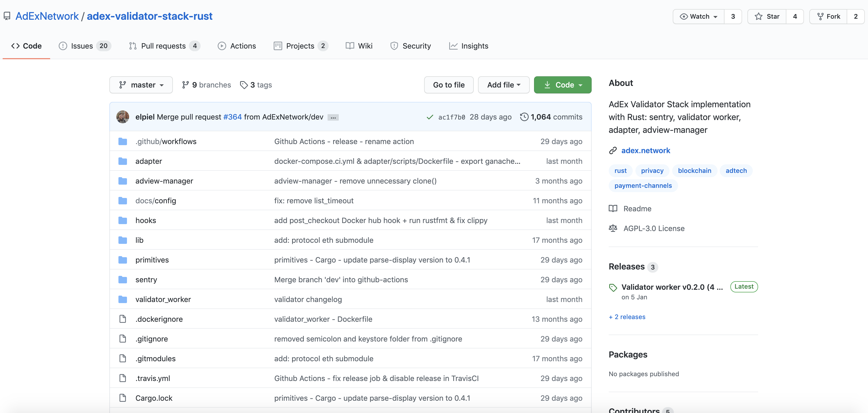868x413 pixels.
Task: Select the adtech topic tag
Action: coord(736,170)
